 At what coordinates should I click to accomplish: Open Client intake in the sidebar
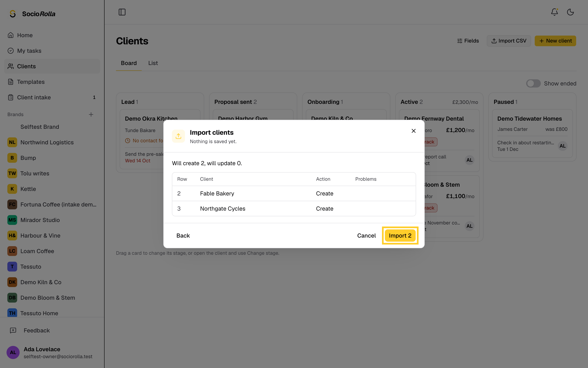(52, 97)
